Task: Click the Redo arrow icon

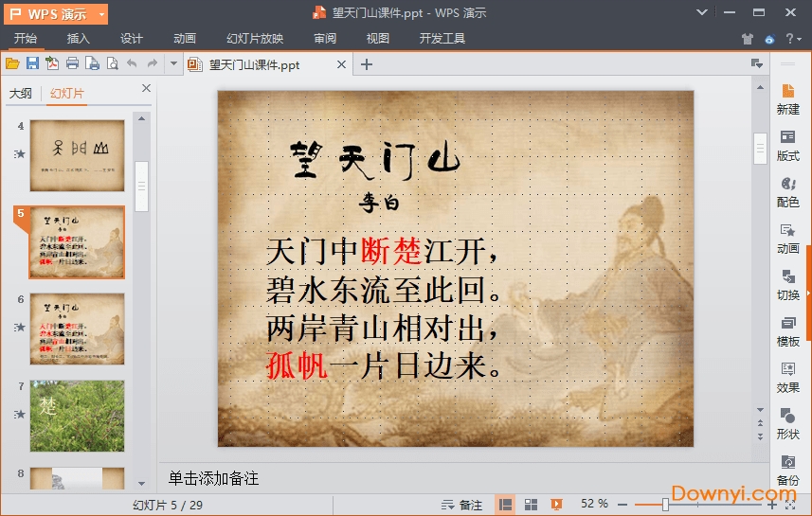Action: (153, 63)
